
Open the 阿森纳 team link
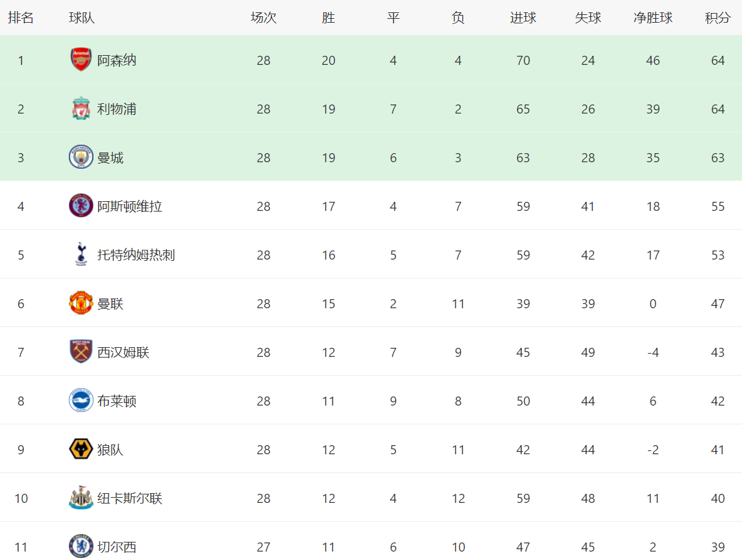point(117,60)
